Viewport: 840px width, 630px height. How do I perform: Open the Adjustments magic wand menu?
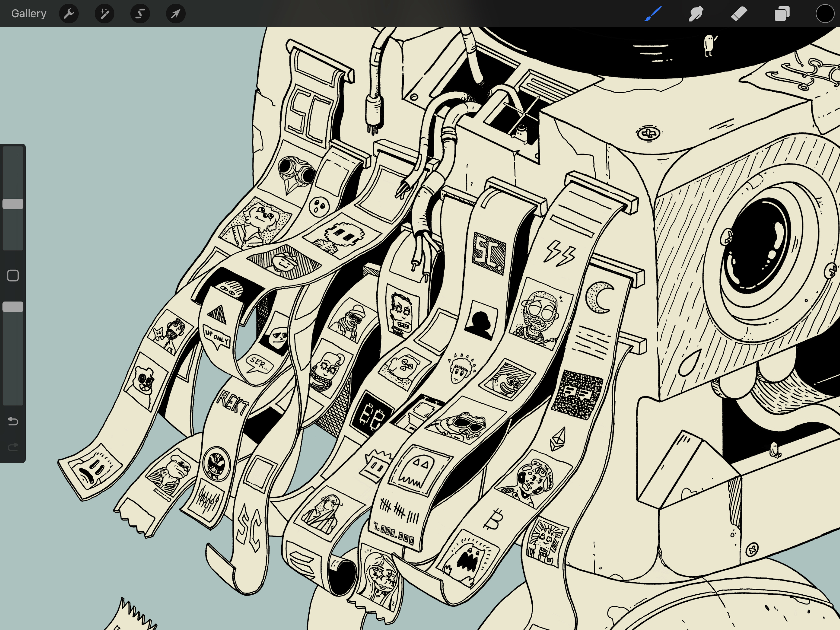click(x=105, y=14)
